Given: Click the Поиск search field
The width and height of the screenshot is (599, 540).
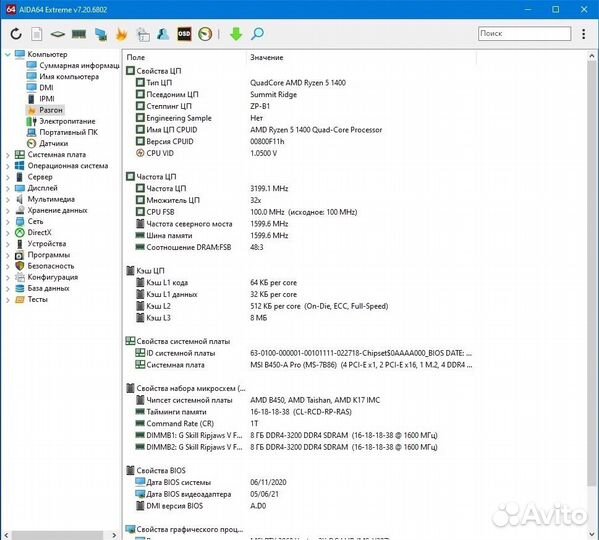Looking at the screenshot, I should point(525,34).
